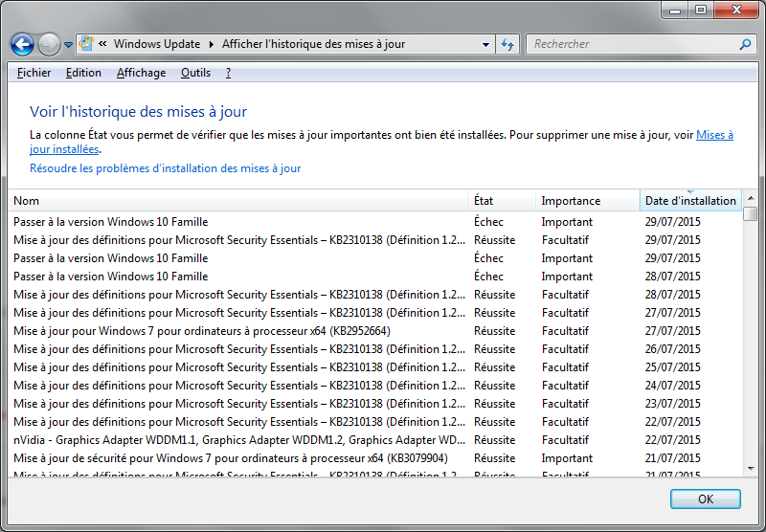Click the date 21/07/2015 of KB3079904 row
Viewport: 766px width, 532px height.
click(673, 458)
